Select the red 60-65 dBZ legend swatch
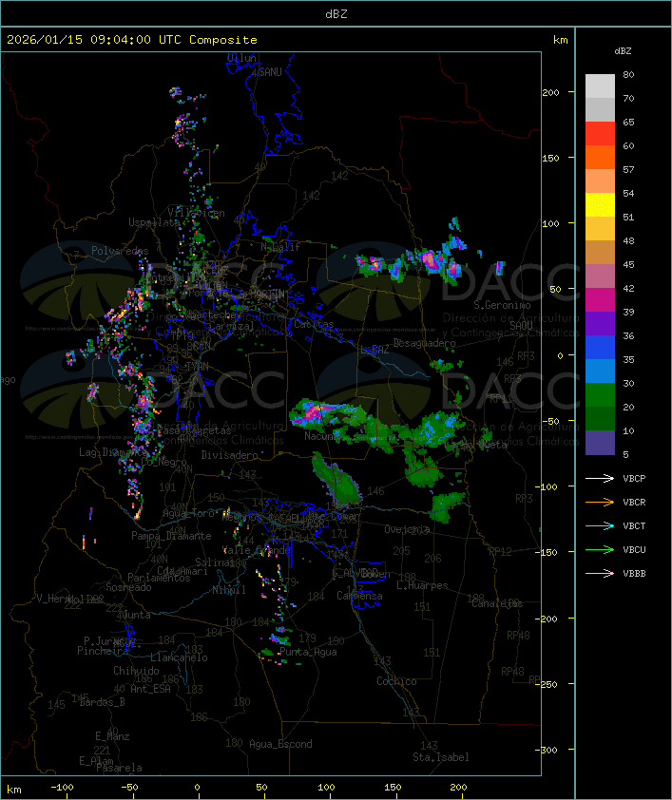This screenshot has width=672, height=800. pos(600,134)
